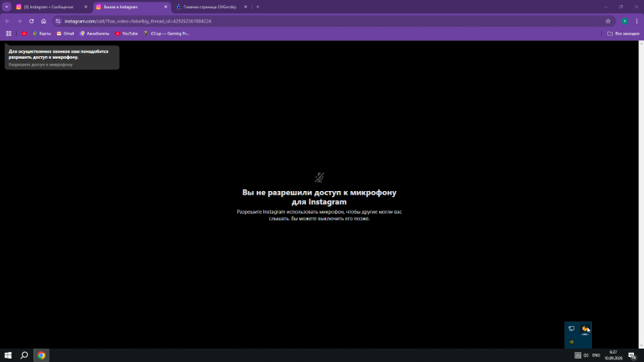
Task: Open the YouTube labeled bookmark
Action: click(127, 34)
